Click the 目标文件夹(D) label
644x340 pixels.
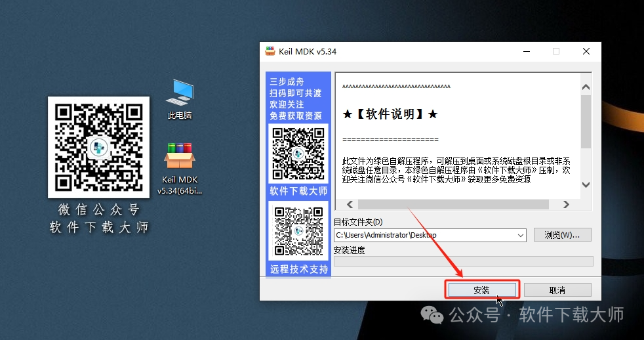358,222
